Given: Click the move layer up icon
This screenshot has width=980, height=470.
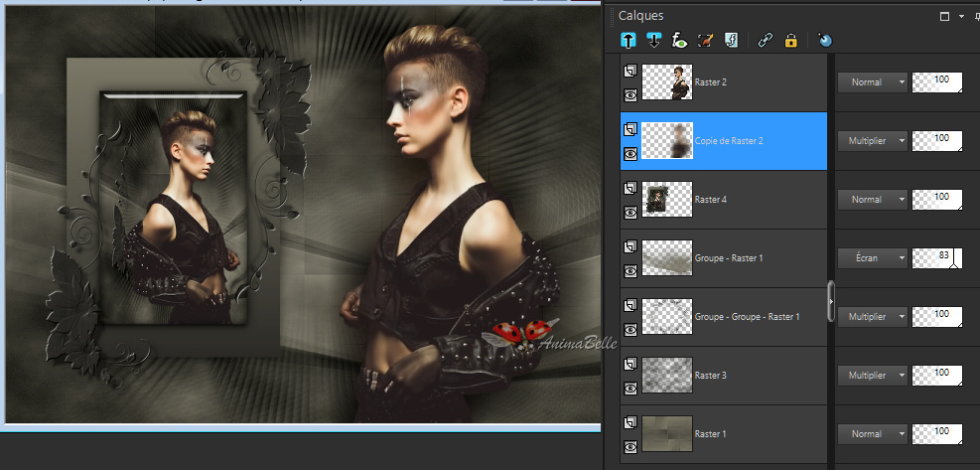Looking at the screenshot, I should pos(629,40).
